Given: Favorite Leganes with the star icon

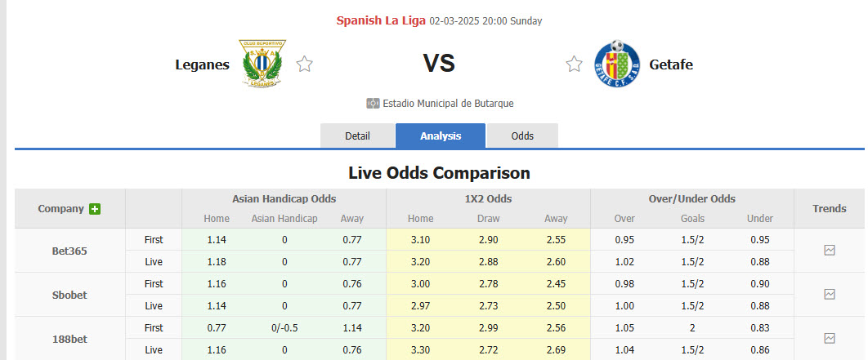Looking at the screenshot, I should click(305, 64).
